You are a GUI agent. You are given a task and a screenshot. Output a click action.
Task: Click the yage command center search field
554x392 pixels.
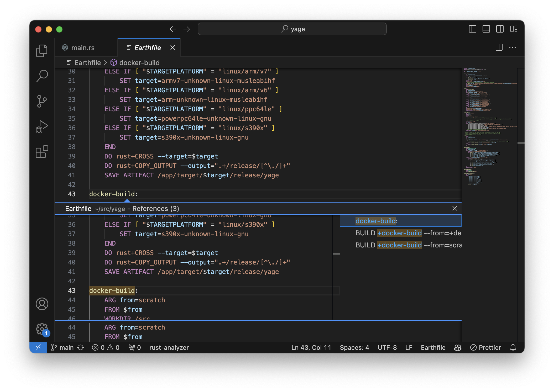[x=292, y=29]
